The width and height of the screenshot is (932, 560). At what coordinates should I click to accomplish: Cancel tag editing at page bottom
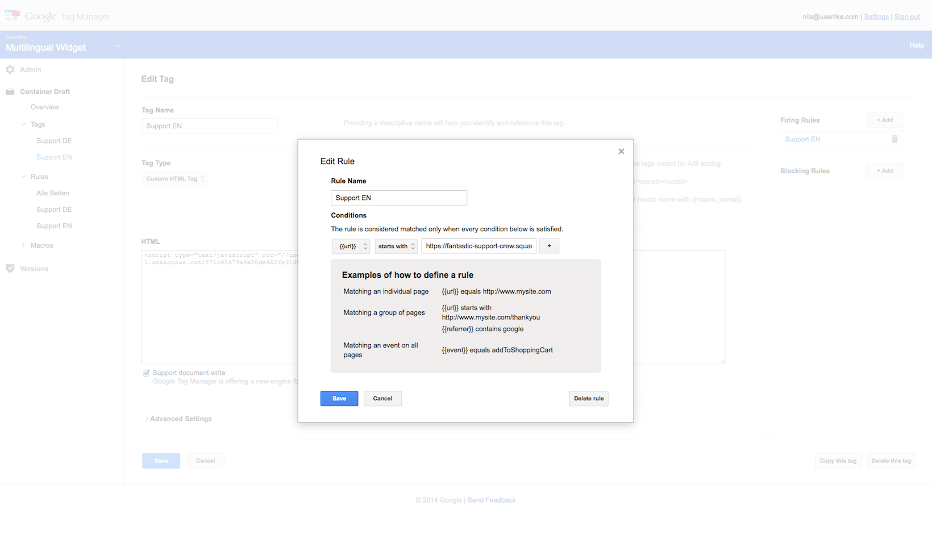(x=206, y=461)
